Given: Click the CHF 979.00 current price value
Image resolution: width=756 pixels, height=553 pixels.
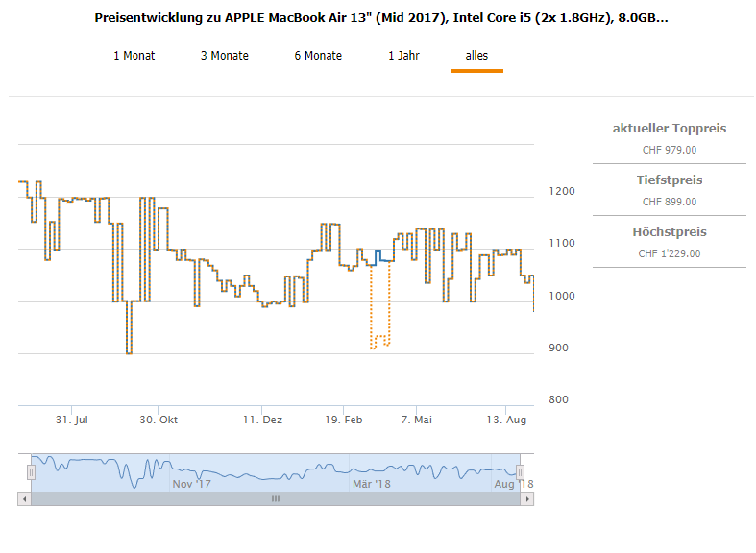Looking at the screenshot, I should point(669,150).
